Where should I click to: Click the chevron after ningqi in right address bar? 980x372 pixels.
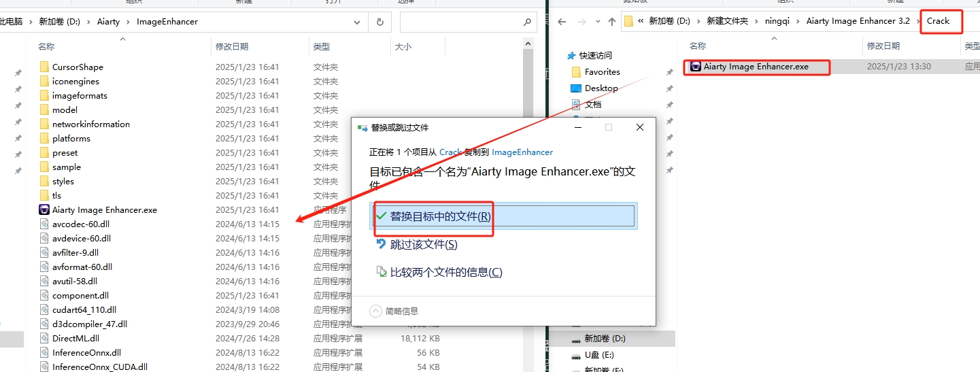(x=798, y=21)
